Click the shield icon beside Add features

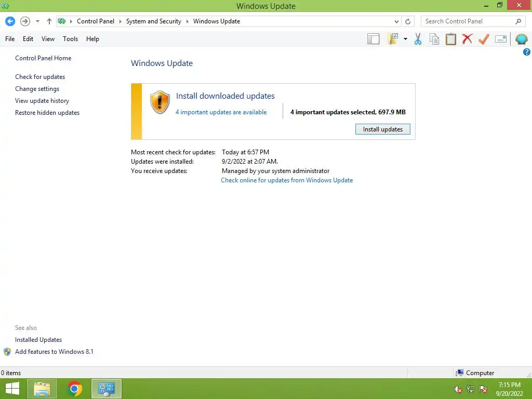coord(7,352)
